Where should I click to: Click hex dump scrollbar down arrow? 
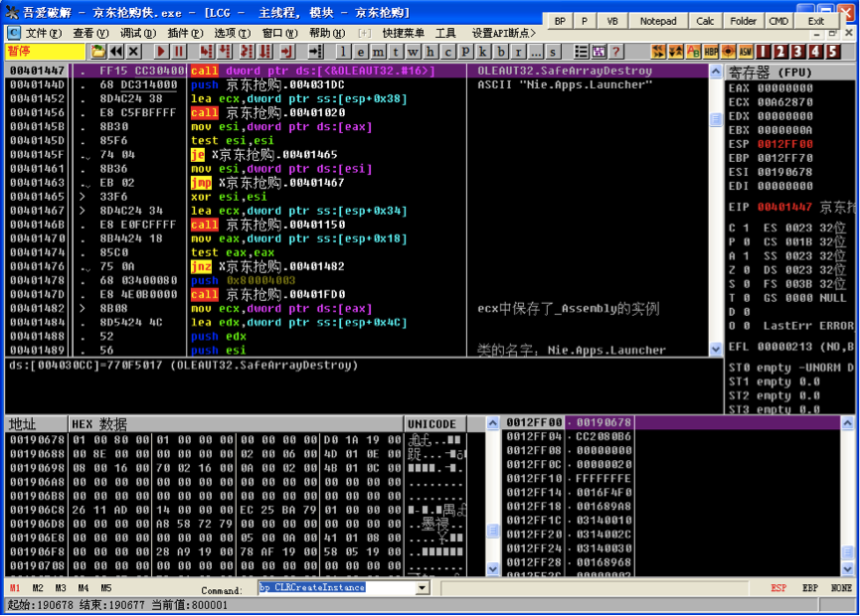(x=492, y=569)
